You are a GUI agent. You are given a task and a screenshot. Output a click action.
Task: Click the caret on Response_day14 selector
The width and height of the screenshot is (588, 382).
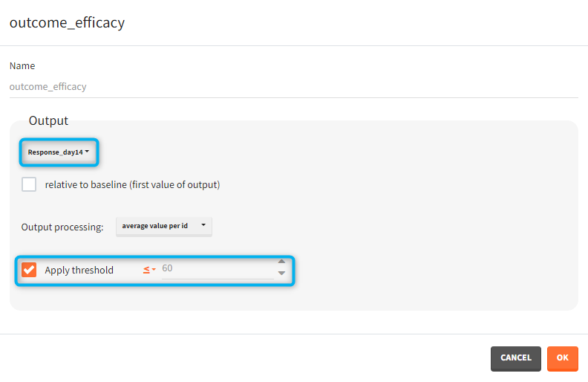pos(88,152)
